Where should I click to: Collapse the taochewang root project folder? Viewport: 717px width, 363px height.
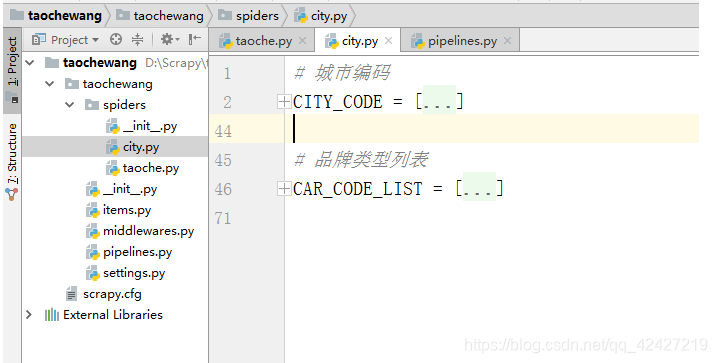[x=30, y=63]
